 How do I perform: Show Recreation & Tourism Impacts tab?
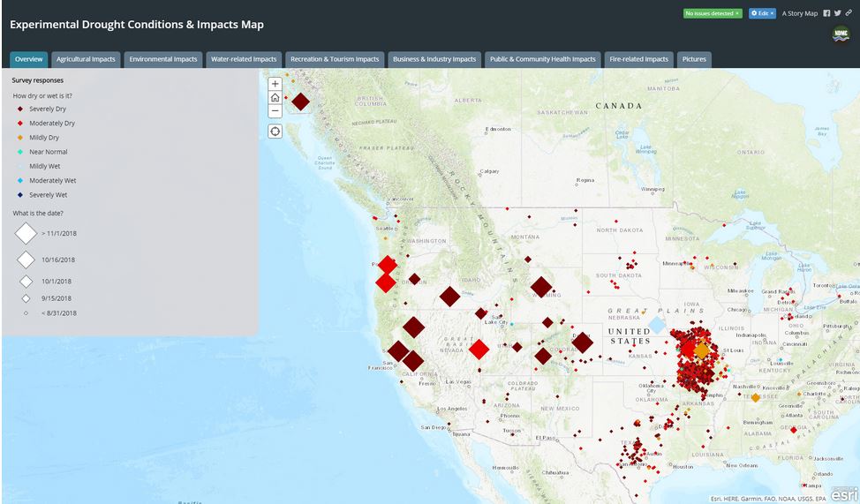coord(335,59)
